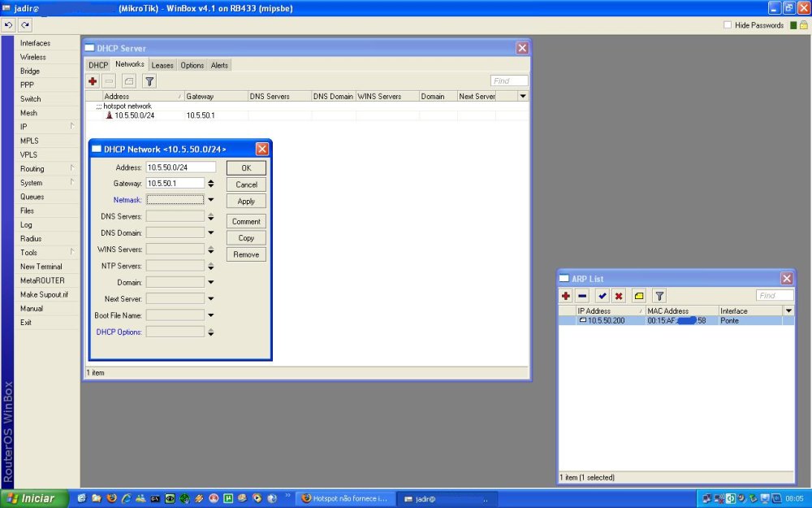Switch to the DHCP tab

coord(98,65)
